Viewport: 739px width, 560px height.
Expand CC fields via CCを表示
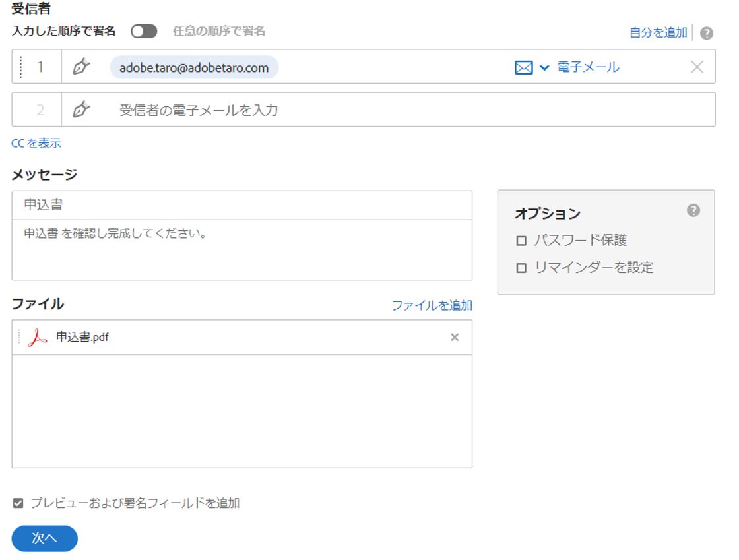point(36,143)
